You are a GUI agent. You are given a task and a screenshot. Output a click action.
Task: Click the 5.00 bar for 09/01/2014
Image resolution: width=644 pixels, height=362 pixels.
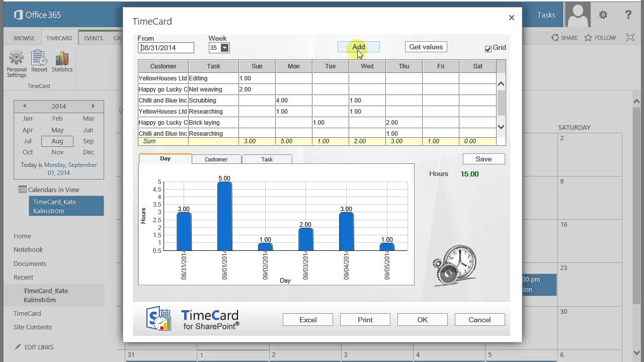coord(224,216)
